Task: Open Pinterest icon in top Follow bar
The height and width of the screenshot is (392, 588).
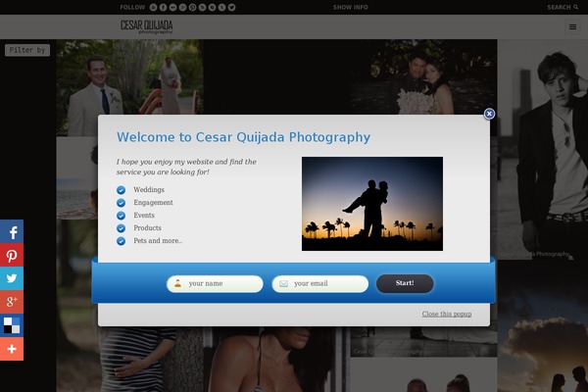Action: (192, 7)
